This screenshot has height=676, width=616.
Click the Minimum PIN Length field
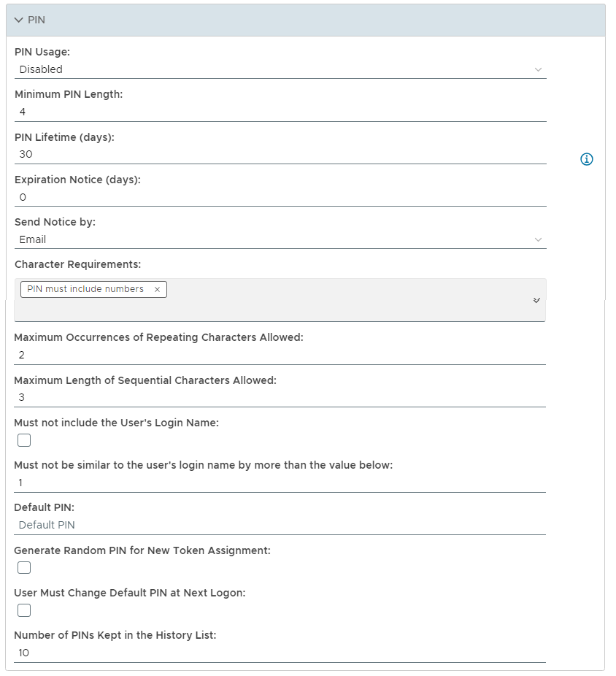(280, 112)
